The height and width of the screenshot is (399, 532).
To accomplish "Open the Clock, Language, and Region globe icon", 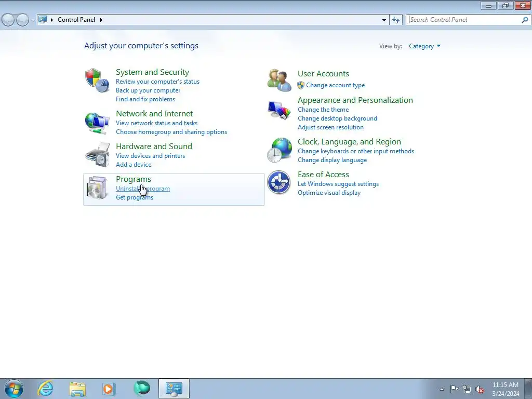I will coord(279,150).
